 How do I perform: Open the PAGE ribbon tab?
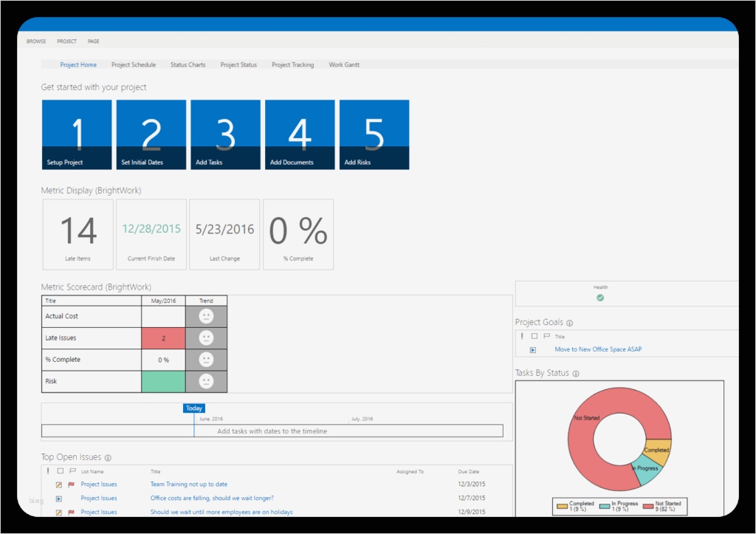[x=94, y=41]
